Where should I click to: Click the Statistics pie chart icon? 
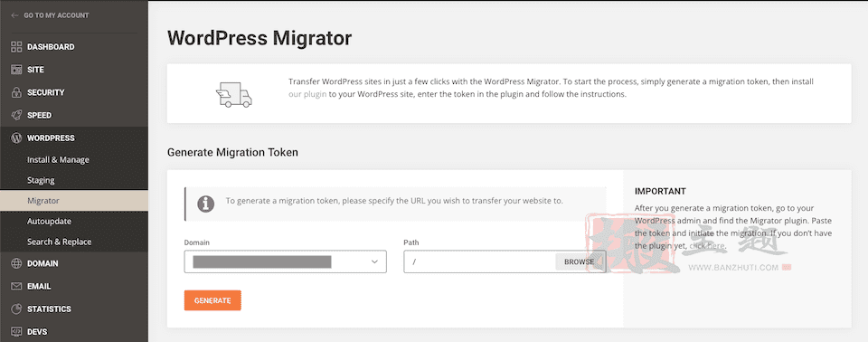click(x=16, y=309)
